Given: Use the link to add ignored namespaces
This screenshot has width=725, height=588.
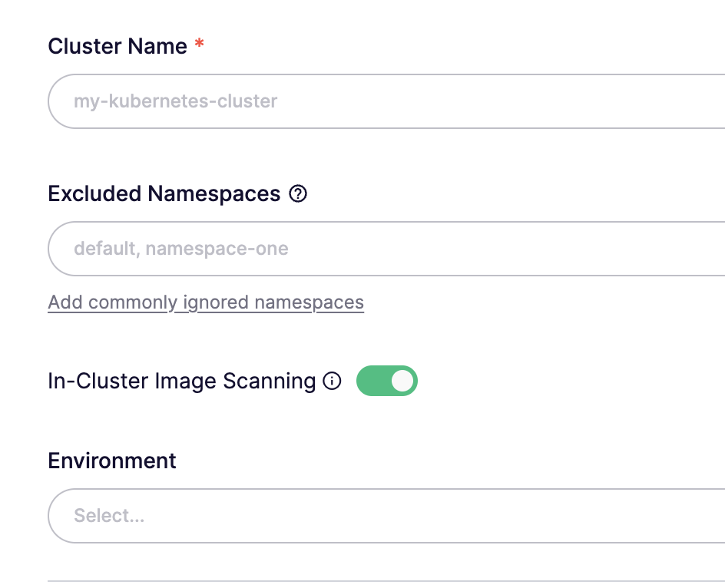Looking at the screenshot, I should point(206,302).
